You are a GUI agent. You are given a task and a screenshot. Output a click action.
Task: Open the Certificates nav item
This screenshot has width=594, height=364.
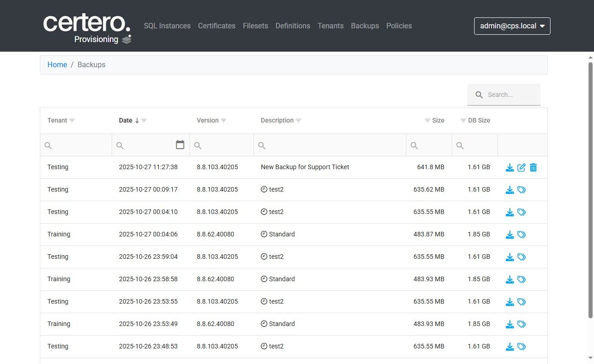(216, 26)
